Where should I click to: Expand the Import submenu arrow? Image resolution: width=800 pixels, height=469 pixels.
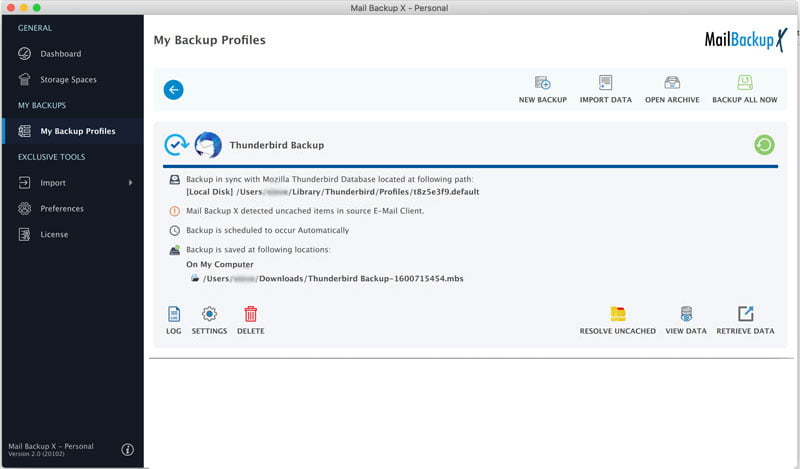point(131,183)
